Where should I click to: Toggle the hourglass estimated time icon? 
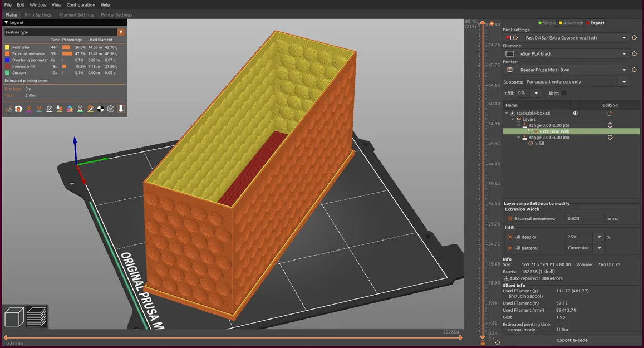tap(80, 109)
